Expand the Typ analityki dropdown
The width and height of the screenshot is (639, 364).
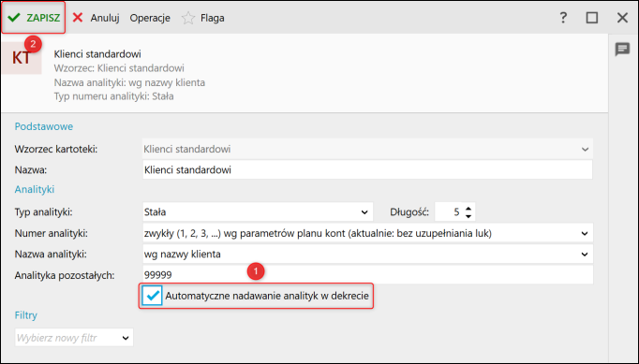point(364,212)
